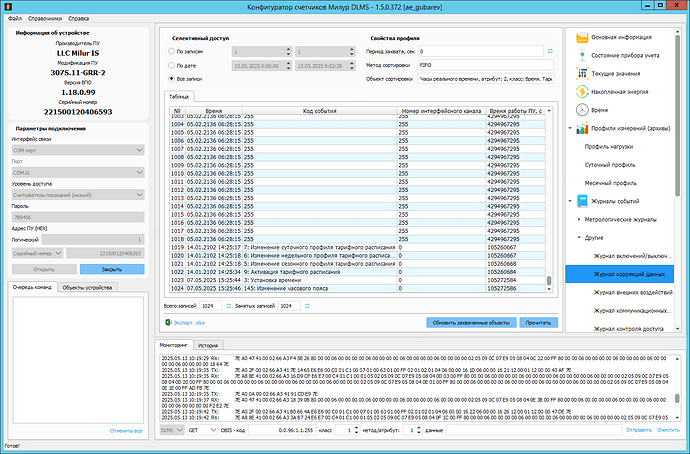This screenshot has height=454, width=690.
Task: Increment the метод/атрибут stepper value
Action: coord(418,428)
